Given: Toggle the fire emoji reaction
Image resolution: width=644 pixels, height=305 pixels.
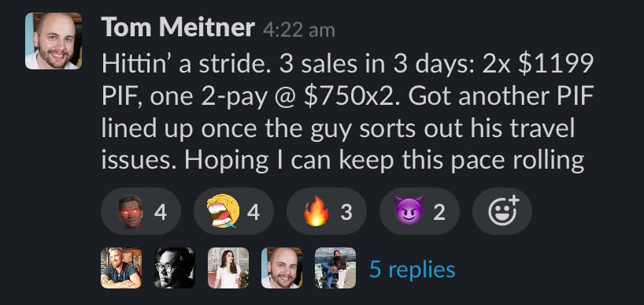Looking at the screenshot, I should [327, 212].
